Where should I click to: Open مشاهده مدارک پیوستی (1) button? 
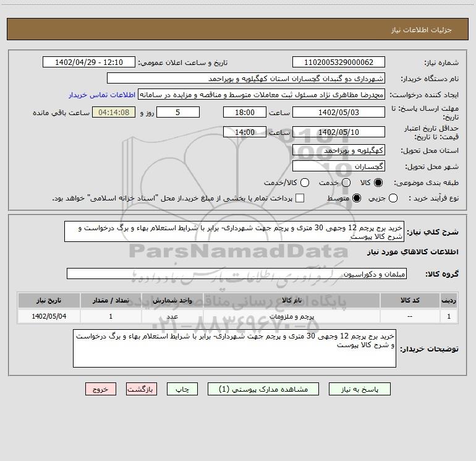point(263,389)
